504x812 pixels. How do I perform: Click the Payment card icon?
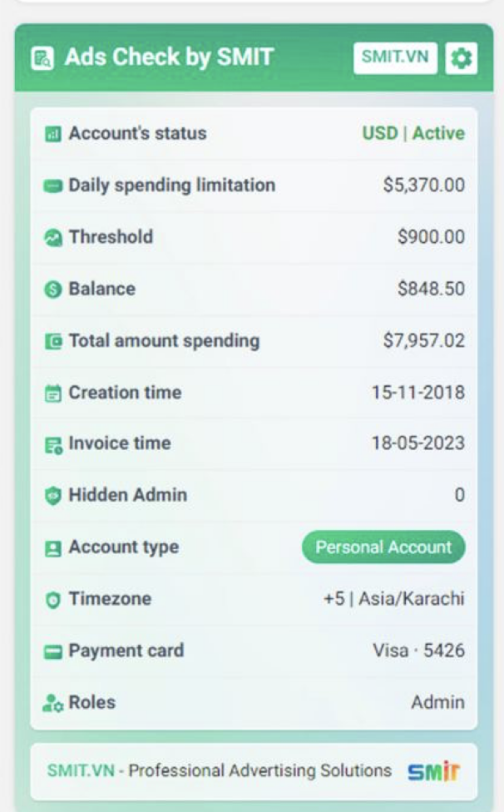click(53, 651)
